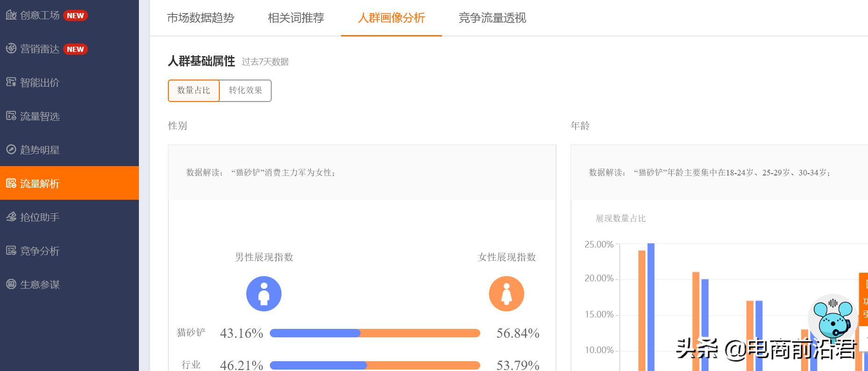Select the 数量占比 toggle option
Viewport: 868px width, 371px height.
coord(194,90)
